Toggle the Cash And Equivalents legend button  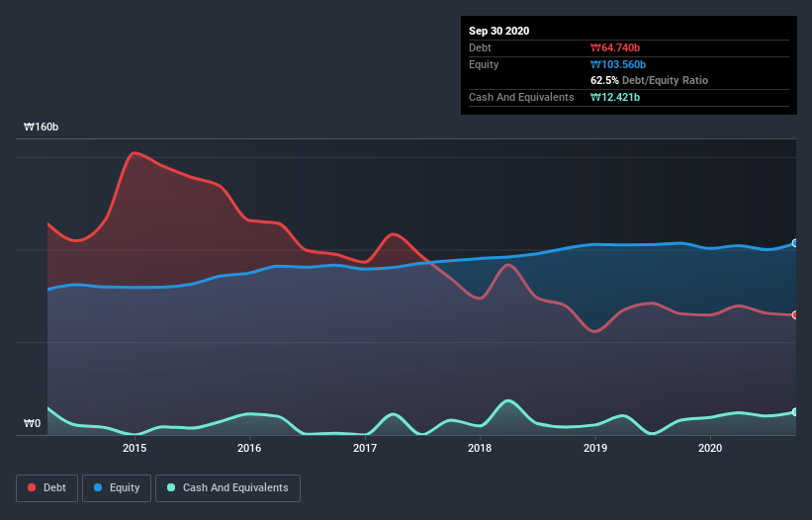[x=227, y=488]
